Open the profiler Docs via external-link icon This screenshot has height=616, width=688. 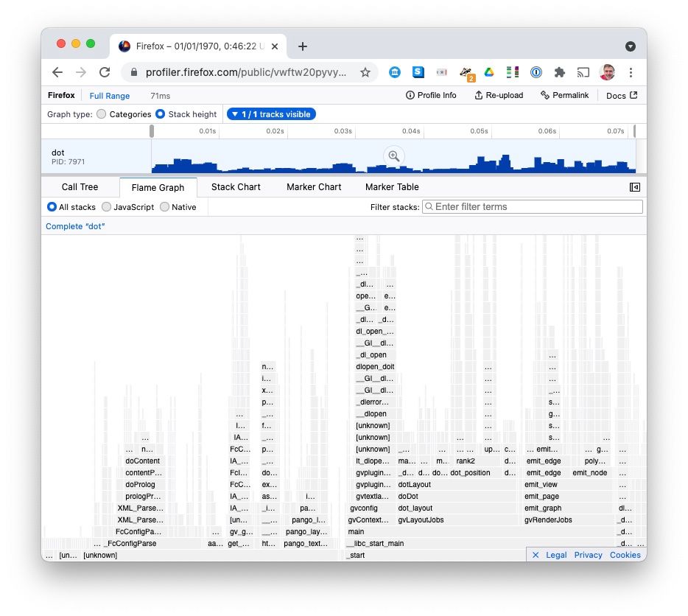point(632,95)
